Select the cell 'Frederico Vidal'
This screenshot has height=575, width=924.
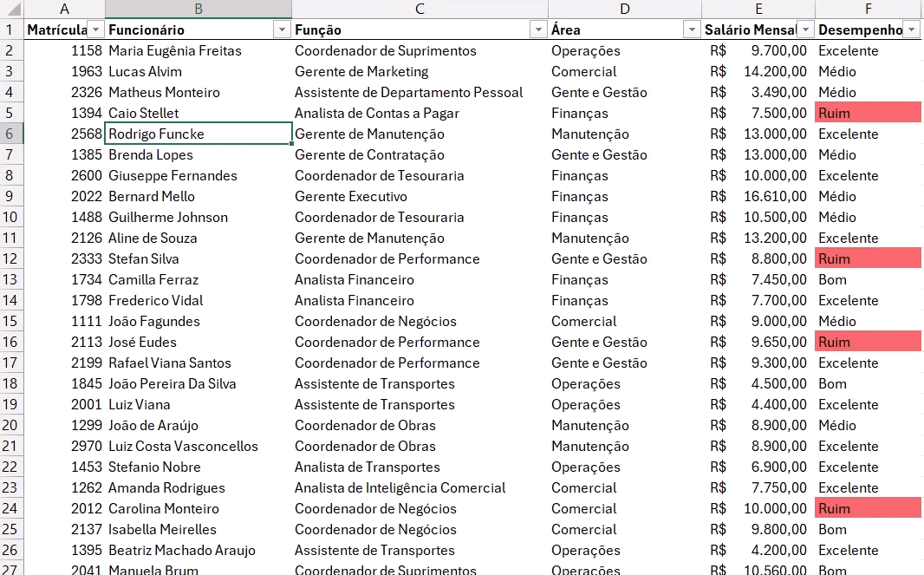[198, 300]
